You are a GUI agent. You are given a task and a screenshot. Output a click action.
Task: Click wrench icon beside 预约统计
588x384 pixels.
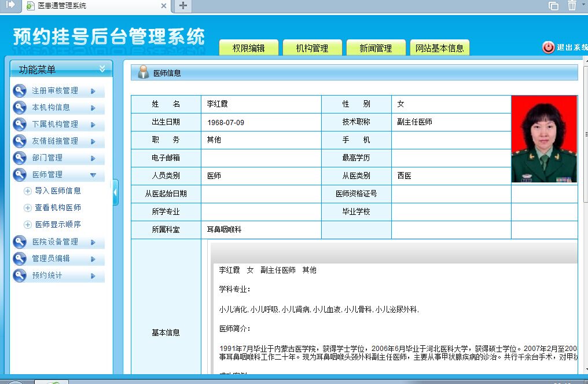tap(20, 276)
